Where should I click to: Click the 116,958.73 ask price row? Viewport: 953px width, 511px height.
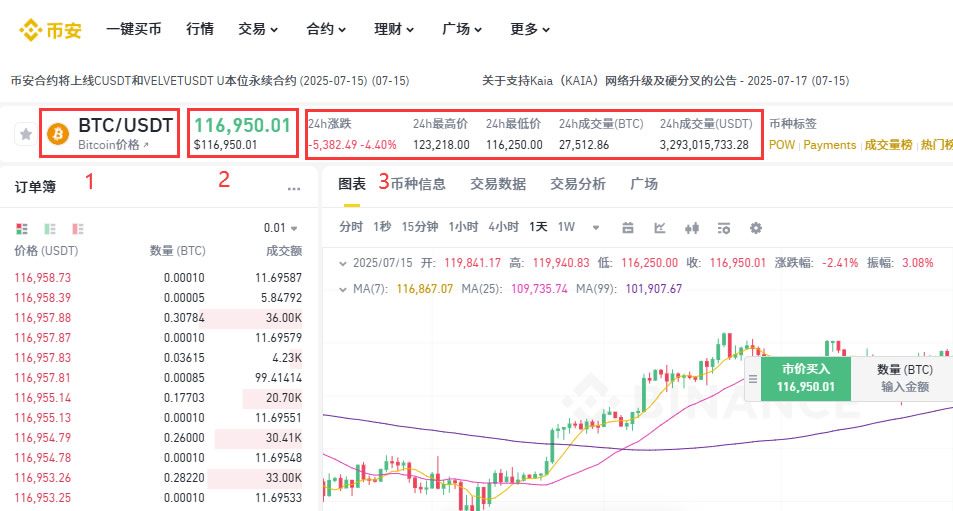(158, 278)
